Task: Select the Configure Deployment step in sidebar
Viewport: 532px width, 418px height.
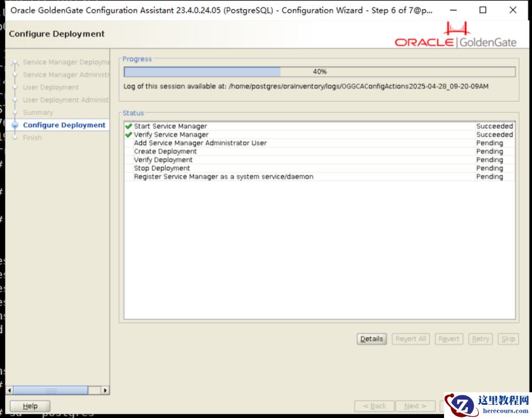Action: (x=64, y=125)
